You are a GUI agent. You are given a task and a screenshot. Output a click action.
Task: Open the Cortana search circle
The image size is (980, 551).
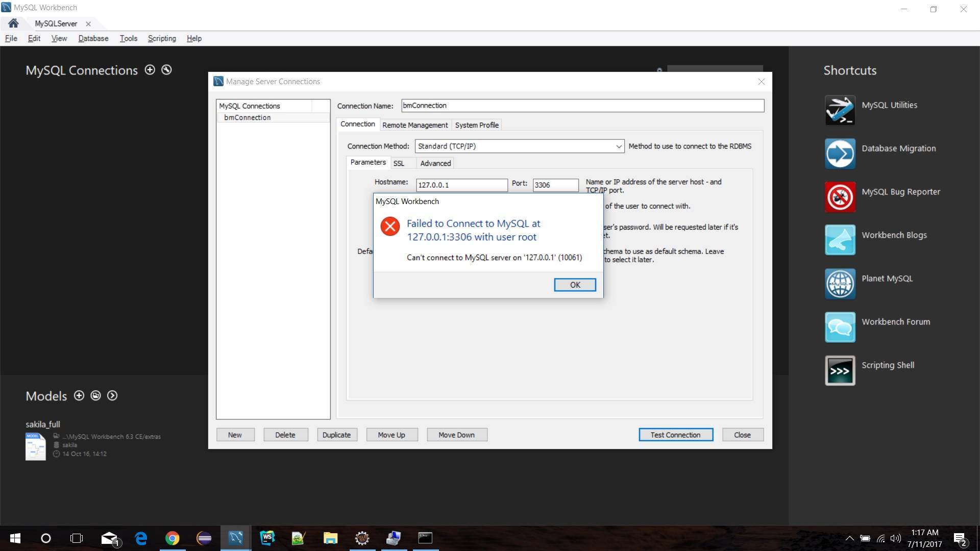(x=45, y=538)
